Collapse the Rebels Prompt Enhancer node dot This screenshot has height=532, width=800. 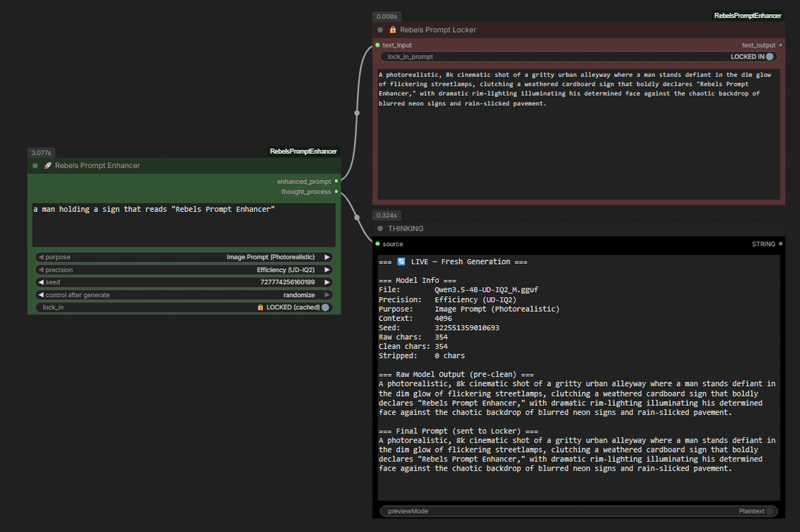(36, 165)
